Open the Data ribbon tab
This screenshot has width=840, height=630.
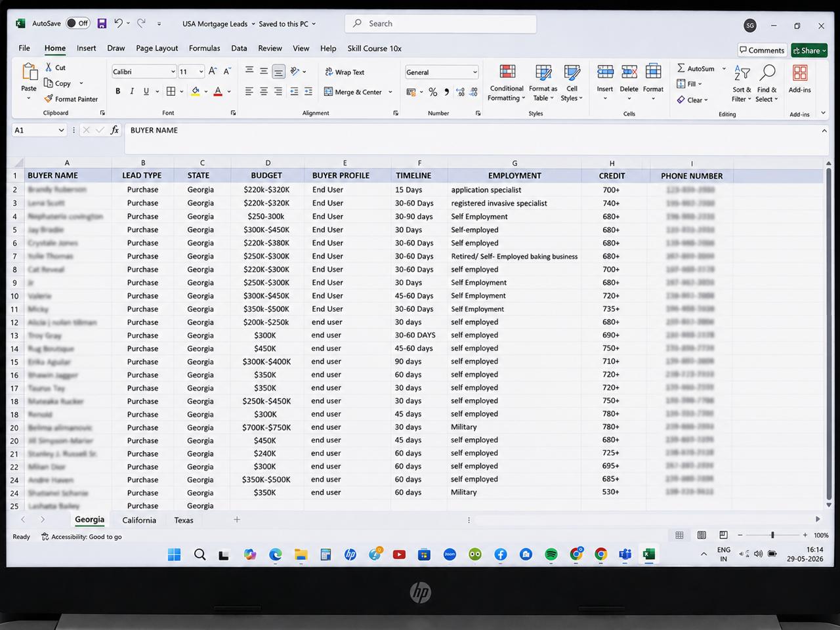[x=239, y=48]
